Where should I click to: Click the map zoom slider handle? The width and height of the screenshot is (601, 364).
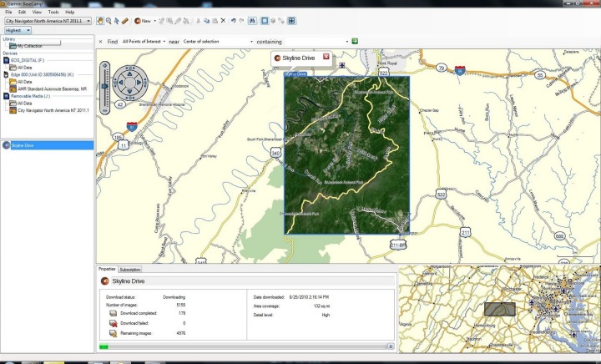(x=104, y=83)
